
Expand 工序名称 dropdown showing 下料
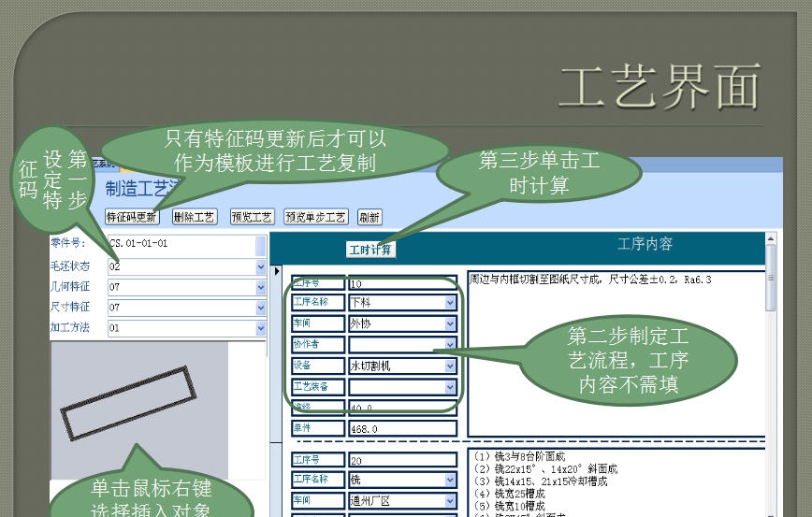450,303
